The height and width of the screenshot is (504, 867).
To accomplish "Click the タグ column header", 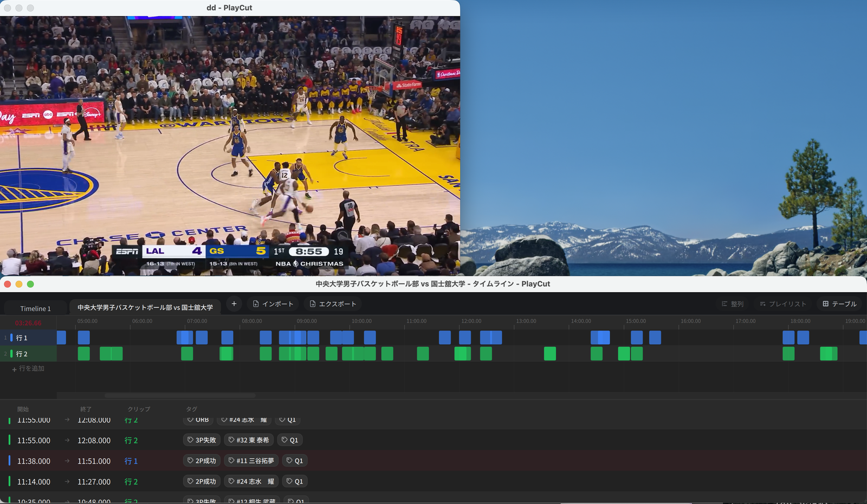I will click(191, 409).
